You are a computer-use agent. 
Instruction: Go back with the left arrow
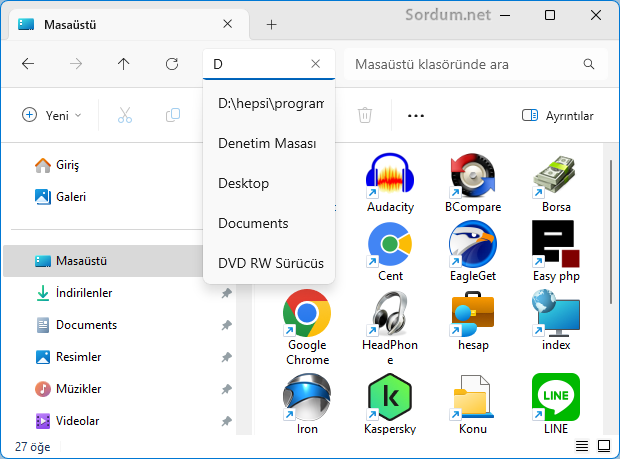[x=28, y=64]
